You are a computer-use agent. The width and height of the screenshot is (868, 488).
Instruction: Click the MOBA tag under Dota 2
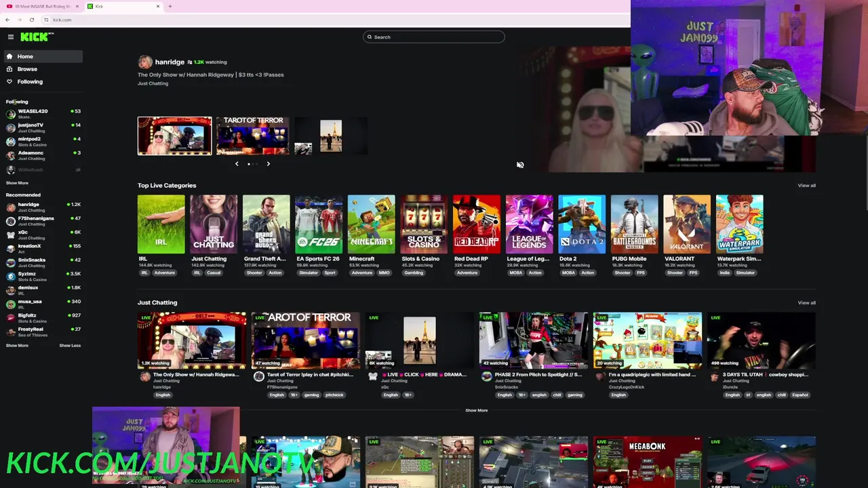pos(568,272)
